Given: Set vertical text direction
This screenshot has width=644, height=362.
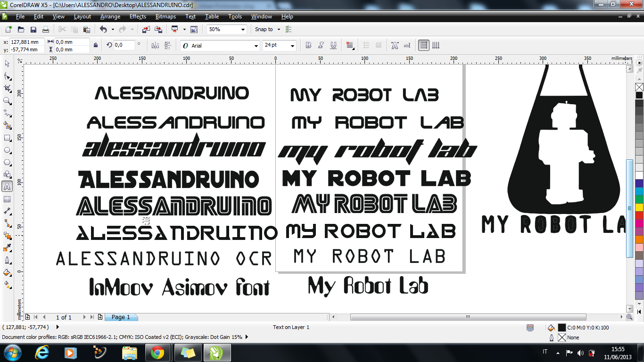Looking at the screenshot, I should coord(436,45).
